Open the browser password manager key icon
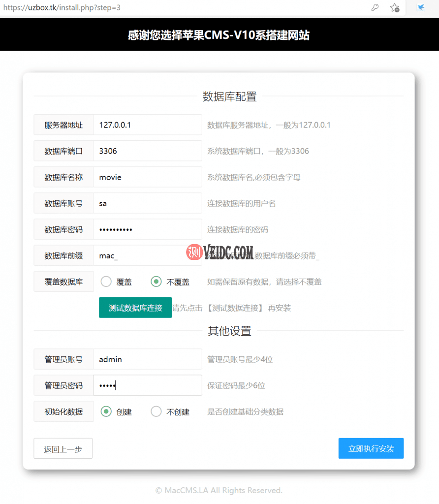 (x=375, y=8)
